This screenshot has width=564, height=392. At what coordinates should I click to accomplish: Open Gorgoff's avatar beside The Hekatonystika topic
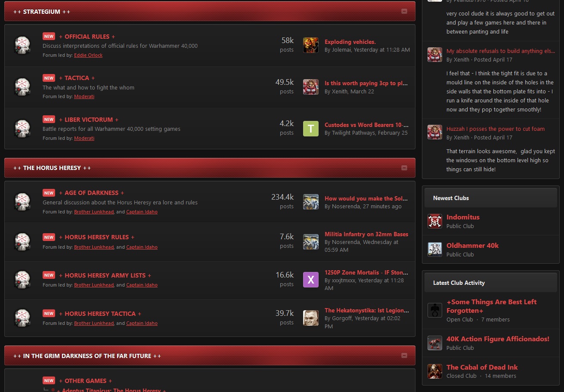click(x=311, y=318)
